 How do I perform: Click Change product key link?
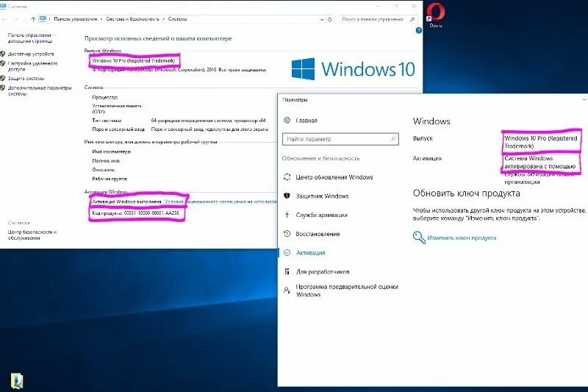click(x=462, y=238)
